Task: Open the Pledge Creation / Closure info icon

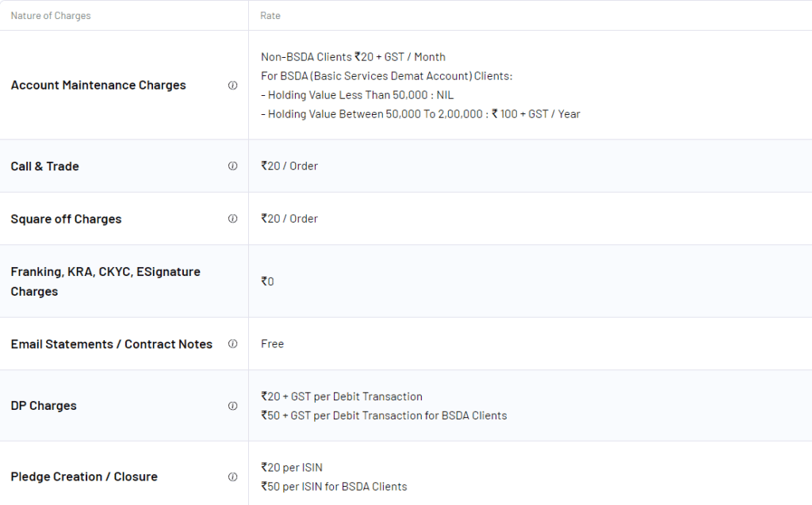Action: pos(232,477)
